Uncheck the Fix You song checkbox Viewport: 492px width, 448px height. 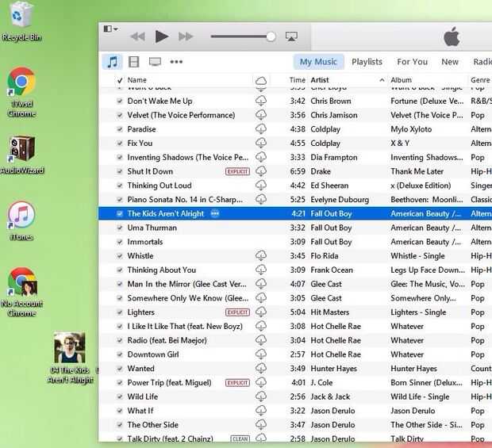(x=120, y=144)
